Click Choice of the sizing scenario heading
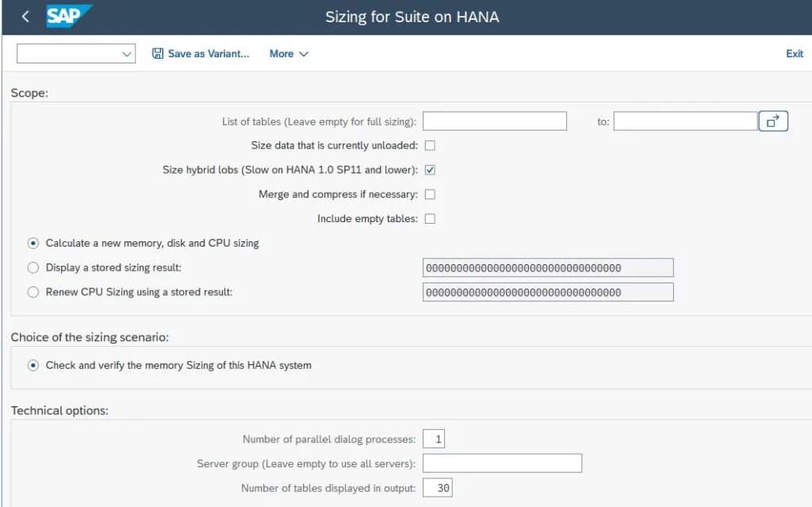This screenshot has width=812, height=507. tap(90, 337)
